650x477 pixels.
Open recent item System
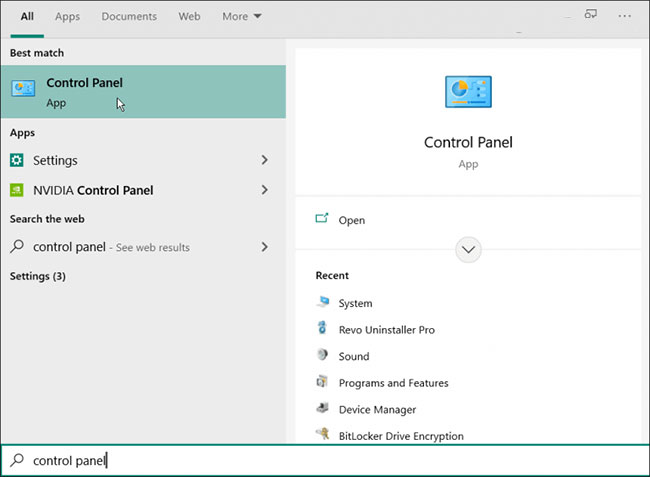(x=355, y=303)
